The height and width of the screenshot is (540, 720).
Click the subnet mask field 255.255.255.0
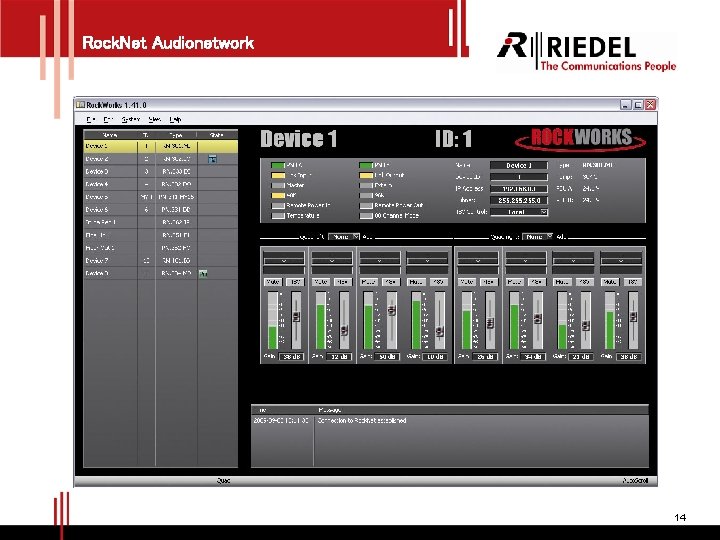click(x=519, y=201)
